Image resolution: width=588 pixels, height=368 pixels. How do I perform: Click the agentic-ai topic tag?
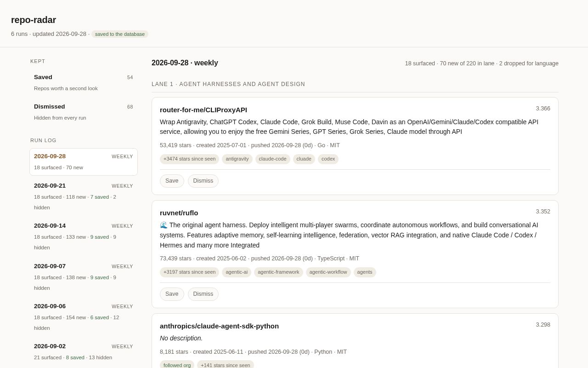[237, 272]
